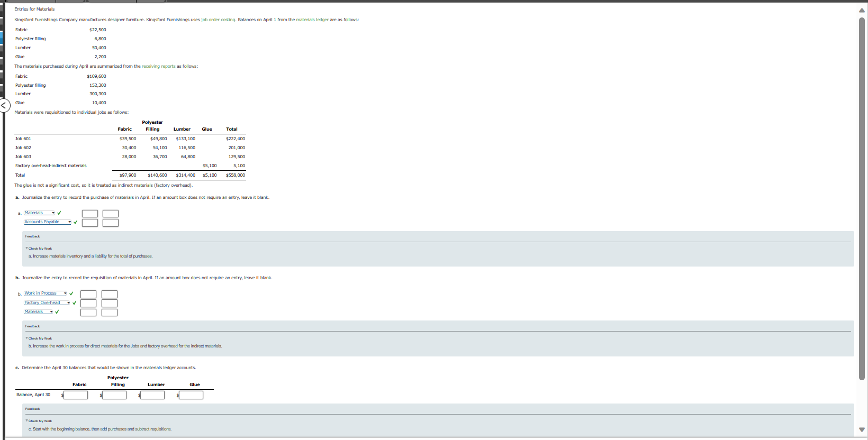The height and width of the screenshot is (440, 868).
Task: Click the $314,400 Lumber total cell
Action: point(186,175)
